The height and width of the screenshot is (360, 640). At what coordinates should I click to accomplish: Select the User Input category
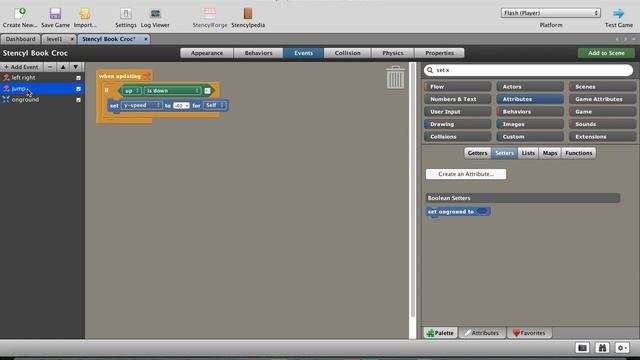[x=457, y=111]
